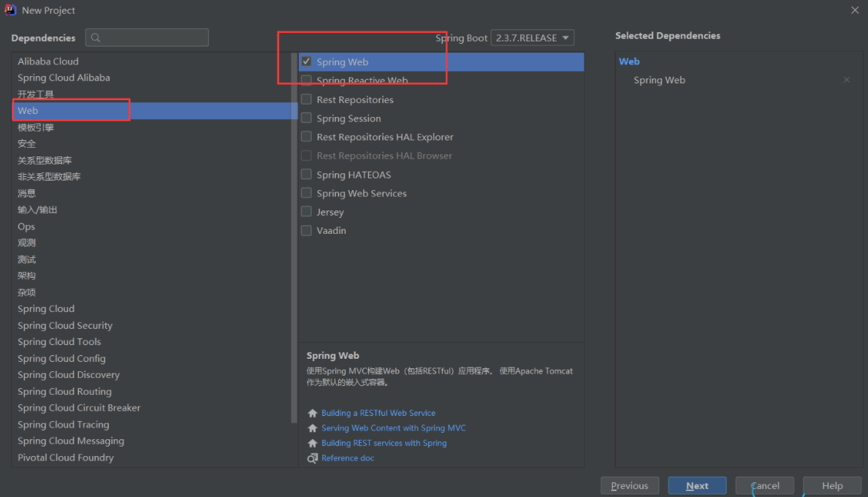
Task: Open Serving Web Content with Spring MVC link
Action: 394,428
